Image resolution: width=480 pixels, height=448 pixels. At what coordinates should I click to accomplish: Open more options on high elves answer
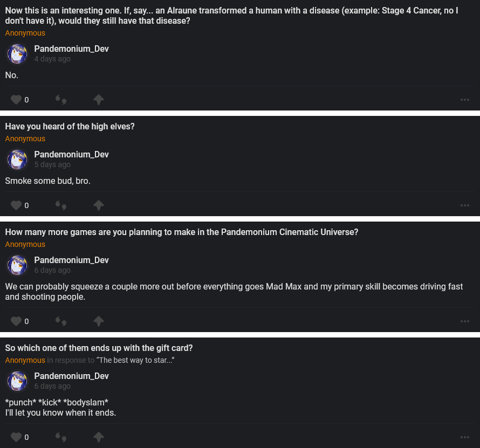pos(465,205)
